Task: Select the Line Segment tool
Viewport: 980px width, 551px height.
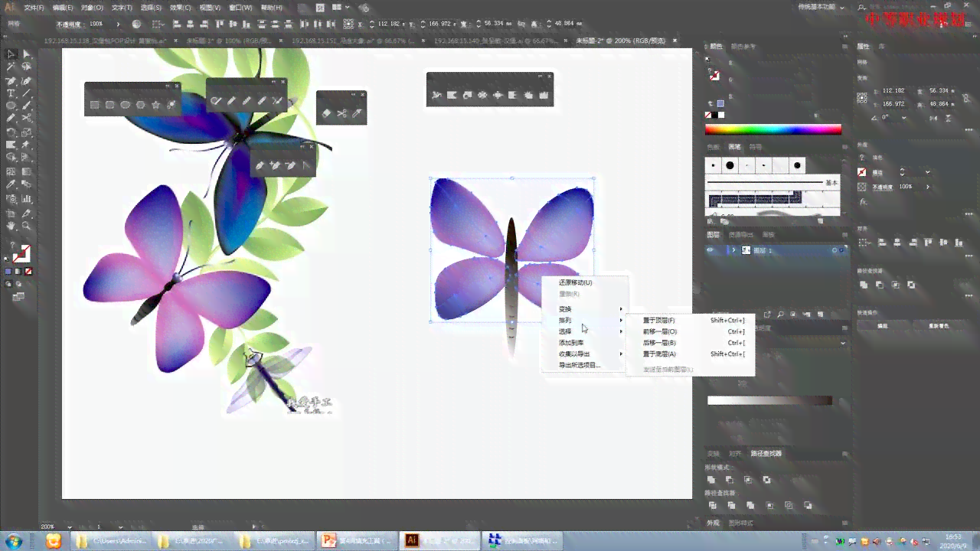Action: [x=27, y=93]
